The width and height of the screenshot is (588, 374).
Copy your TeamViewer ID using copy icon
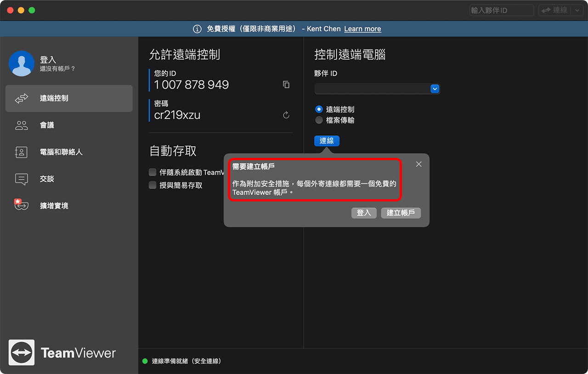(x=286, y=84)
